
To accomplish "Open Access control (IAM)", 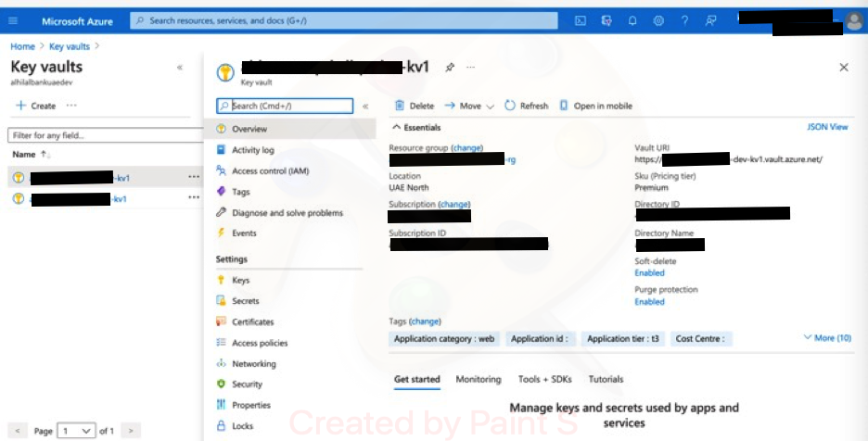I will point(270,171).
